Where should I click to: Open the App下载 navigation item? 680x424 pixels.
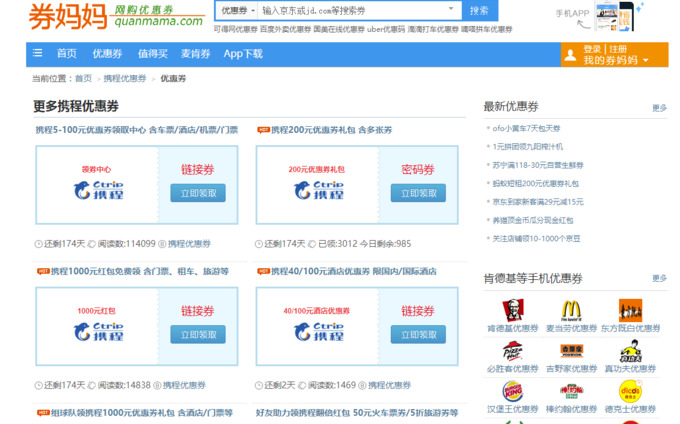coord(243,54)
